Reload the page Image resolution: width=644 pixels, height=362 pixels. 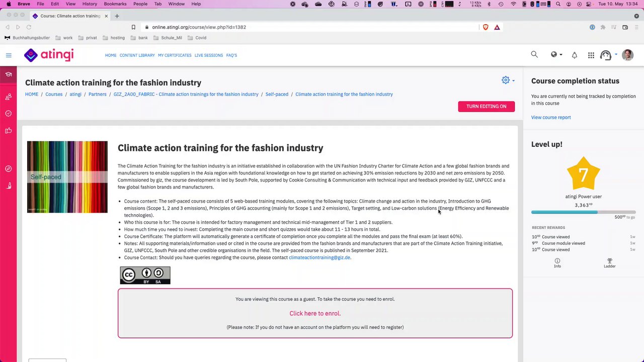tap(29, 27)
